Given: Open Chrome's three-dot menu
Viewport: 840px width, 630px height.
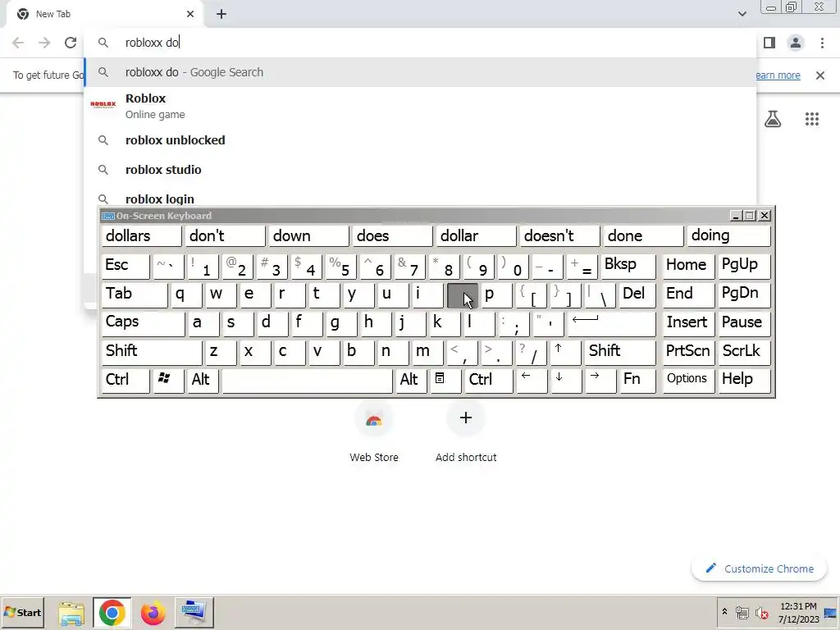Looking at the screenshot, I should click(x=822, y=43).
